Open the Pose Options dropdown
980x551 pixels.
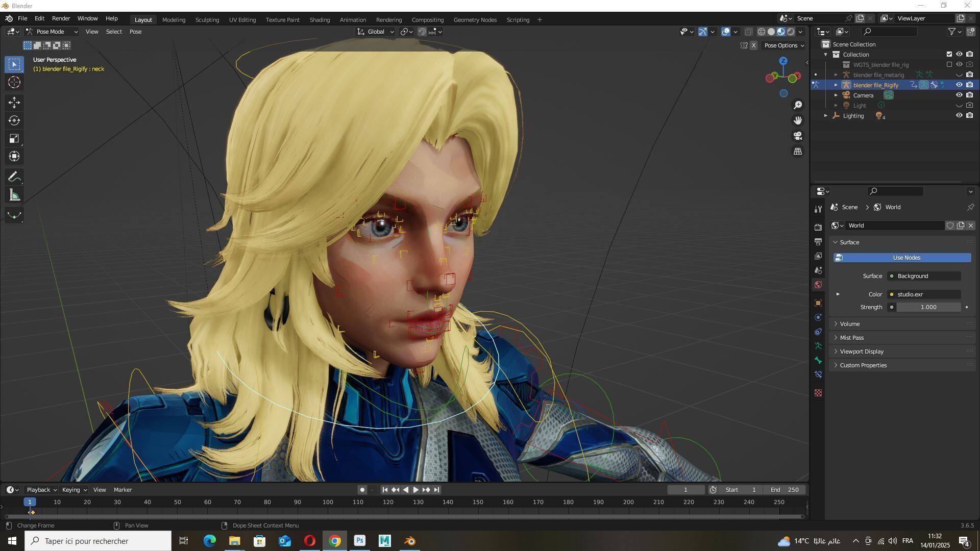pyautogui.click(x=784, y=45)
